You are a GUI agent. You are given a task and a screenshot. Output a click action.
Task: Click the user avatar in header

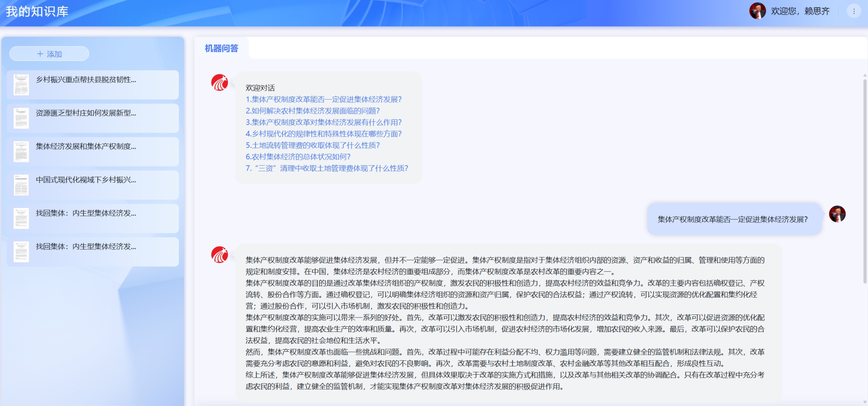pos(757,11)
